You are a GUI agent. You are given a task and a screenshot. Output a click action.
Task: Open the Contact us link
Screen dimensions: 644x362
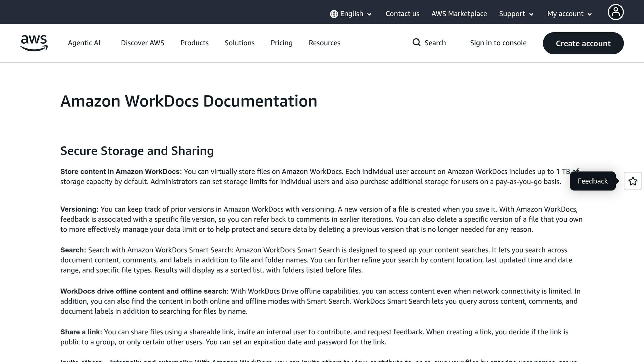coord(402,14)
